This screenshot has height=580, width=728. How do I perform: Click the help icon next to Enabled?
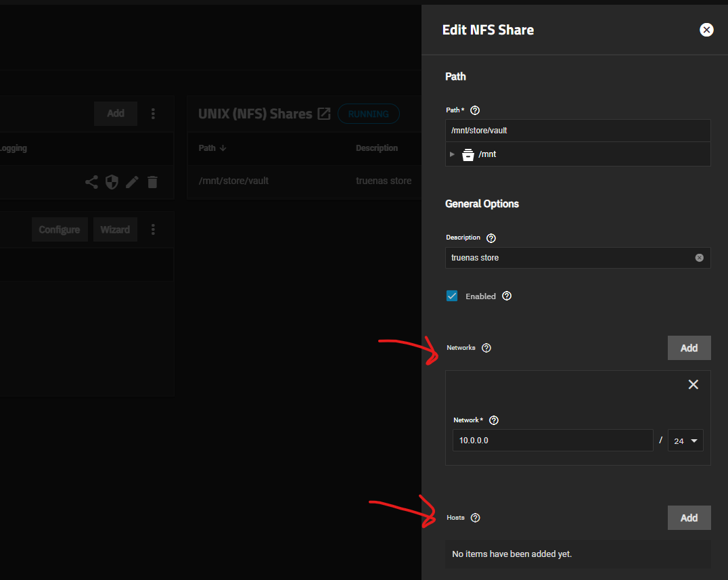click(x=507, y=296)
